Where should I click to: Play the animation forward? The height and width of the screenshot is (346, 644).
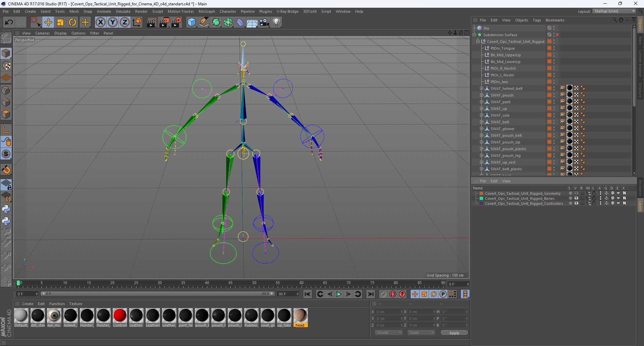click(339, 294)
